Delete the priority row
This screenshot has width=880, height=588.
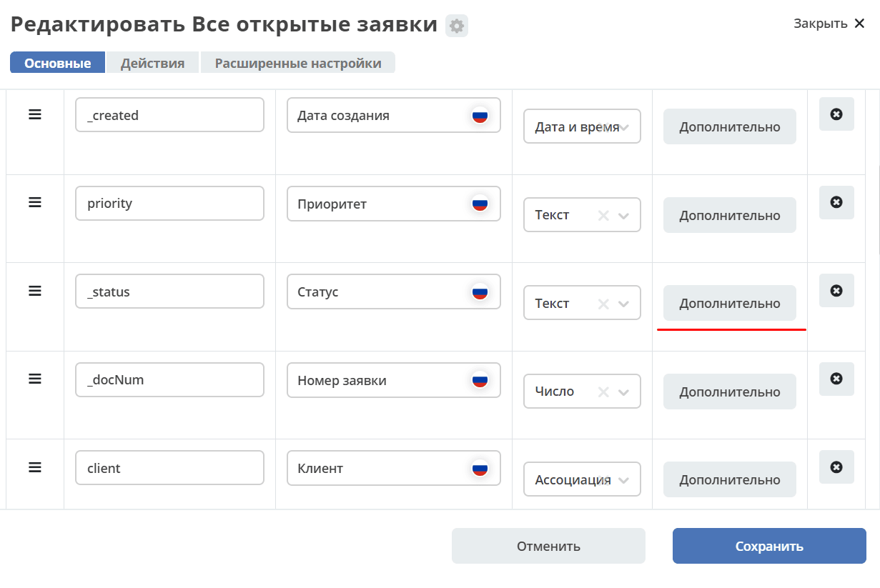pos(836,202)
